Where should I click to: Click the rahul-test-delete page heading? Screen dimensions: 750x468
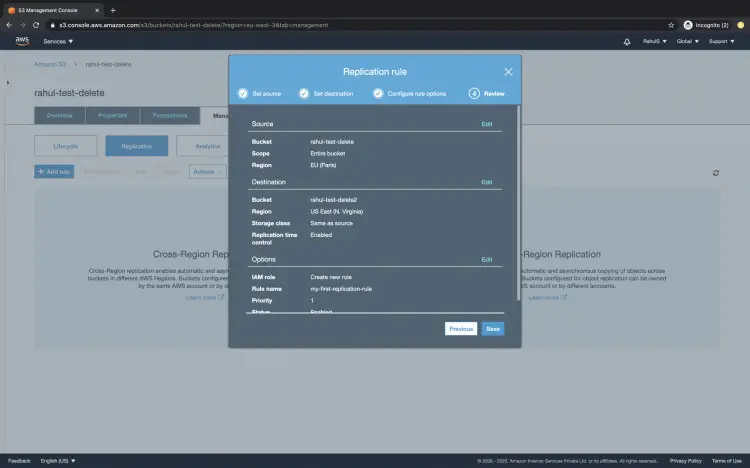point(69,93)
